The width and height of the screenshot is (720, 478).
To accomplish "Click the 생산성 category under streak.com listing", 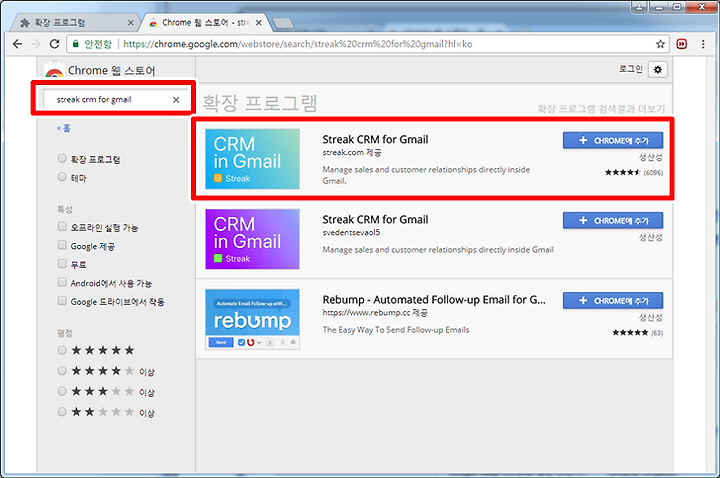I will (651, 157).
